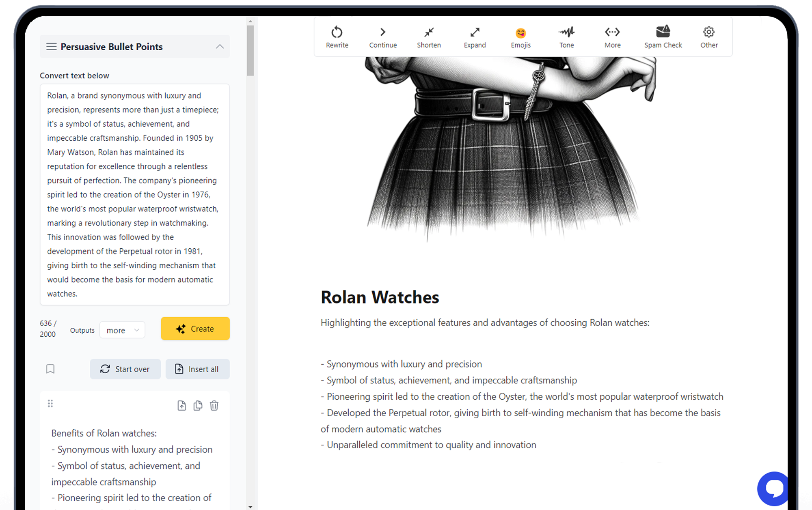Delete the generated output with trash icon
The image size is (812, 510).
coord(214,405)
